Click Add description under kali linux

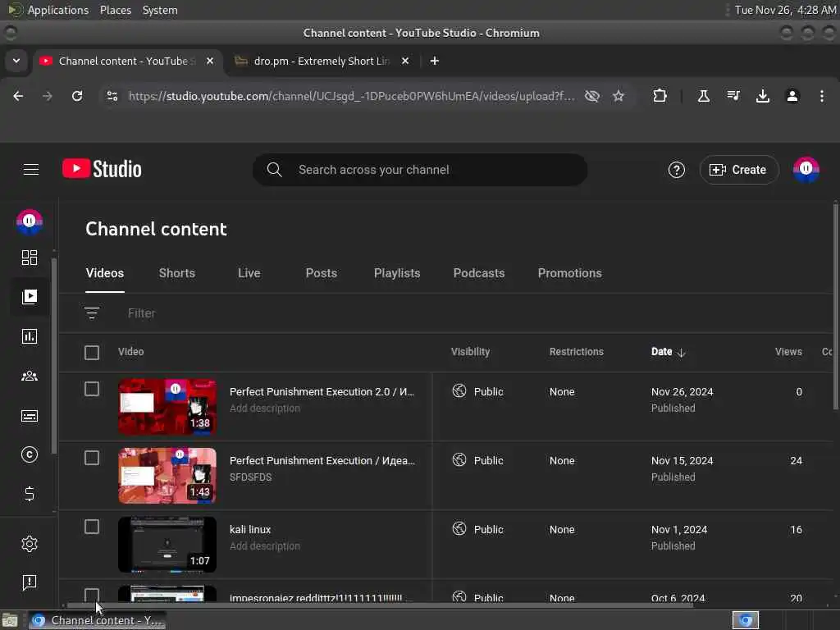[x=265, y=546]
